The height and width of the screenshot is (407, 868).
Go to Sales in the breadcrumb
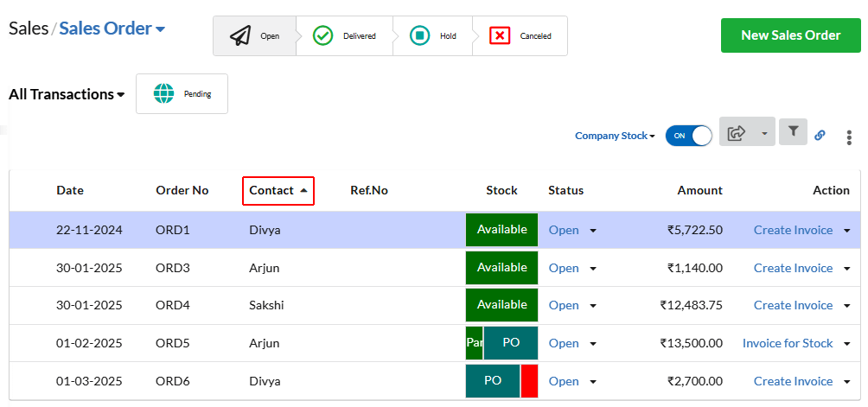point(29,29)
